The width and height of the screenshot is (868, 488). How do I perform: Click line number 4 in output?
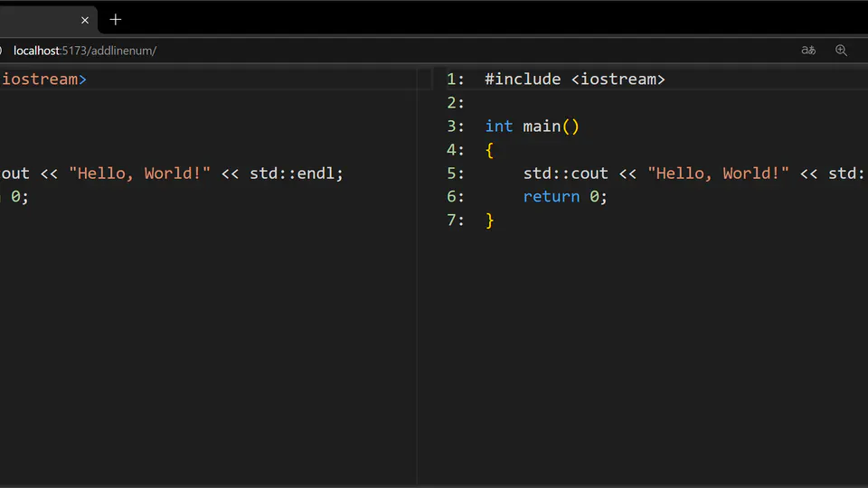(455, 150)
